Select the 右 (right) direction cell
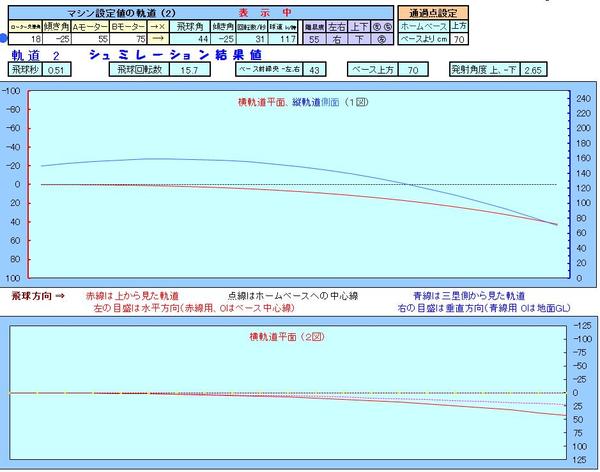 coord(339,39)
